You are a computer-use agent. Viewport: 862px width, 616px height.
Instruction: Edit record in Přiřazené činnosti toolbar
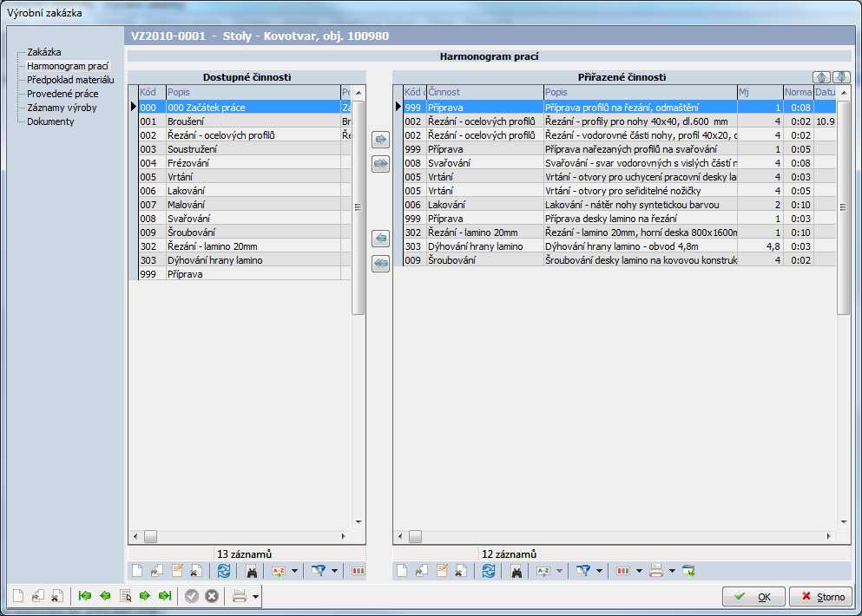pyautogui.click(x=442, y=571)
